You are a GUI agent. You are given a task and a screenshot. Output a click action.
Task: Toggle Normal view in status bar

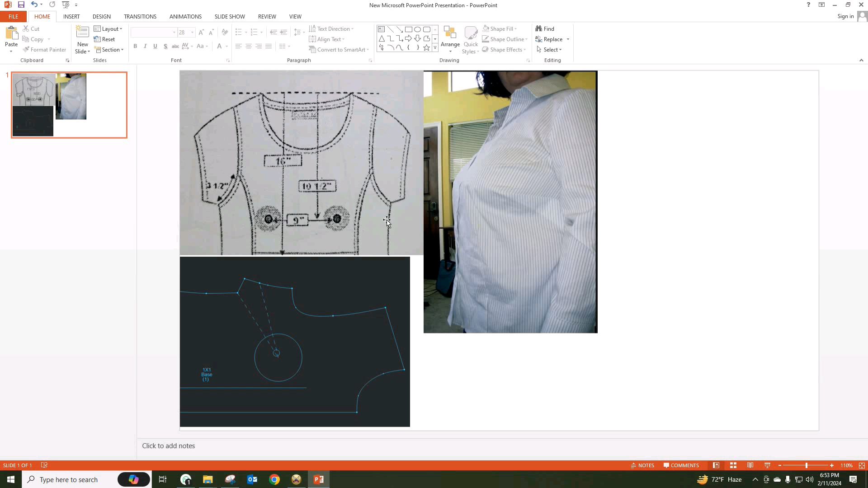tap(716, 465)
